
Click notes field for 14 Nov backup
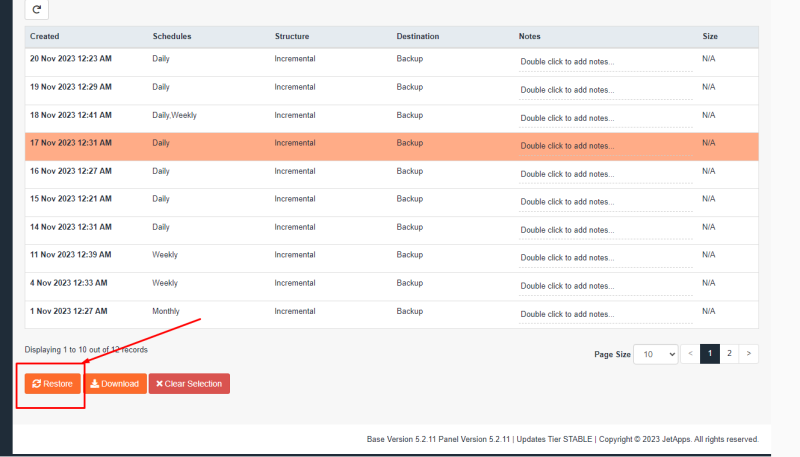605,230
